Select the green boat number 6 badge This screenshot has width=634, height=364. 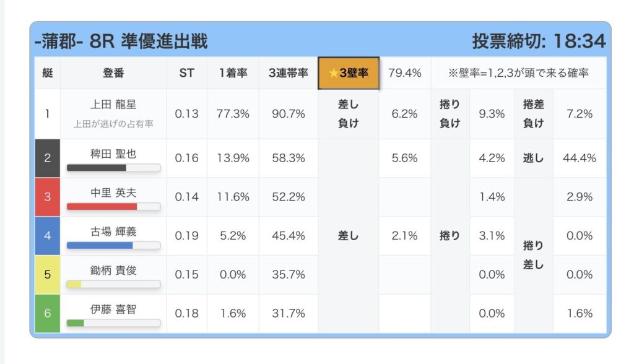48,313
